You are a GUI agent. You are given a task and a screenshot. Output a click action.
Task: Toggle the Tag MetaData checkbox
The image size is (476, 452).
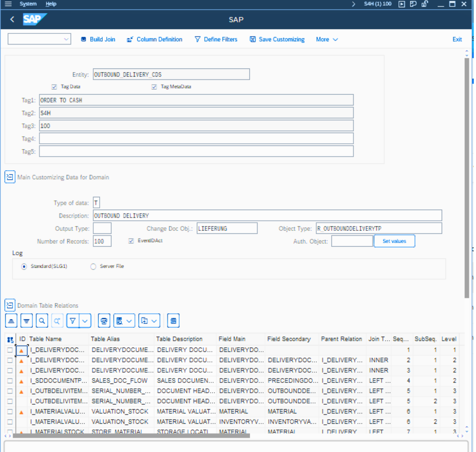coord(154,87)
